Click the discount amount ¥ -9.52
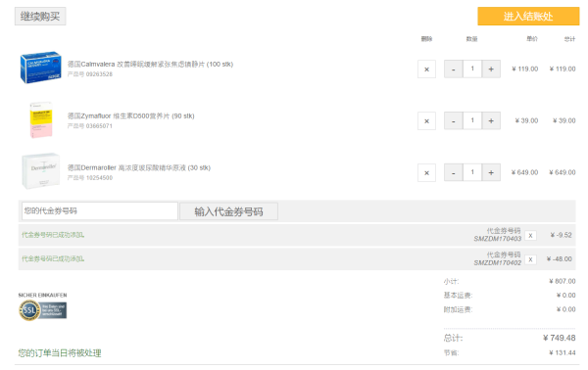Screen dimensions: 588x370 tap(561, 235)
